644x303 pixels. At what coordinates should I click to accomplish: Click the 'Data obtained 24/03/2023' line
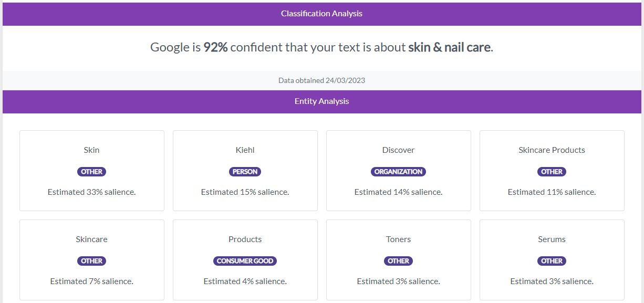[321, 80]
